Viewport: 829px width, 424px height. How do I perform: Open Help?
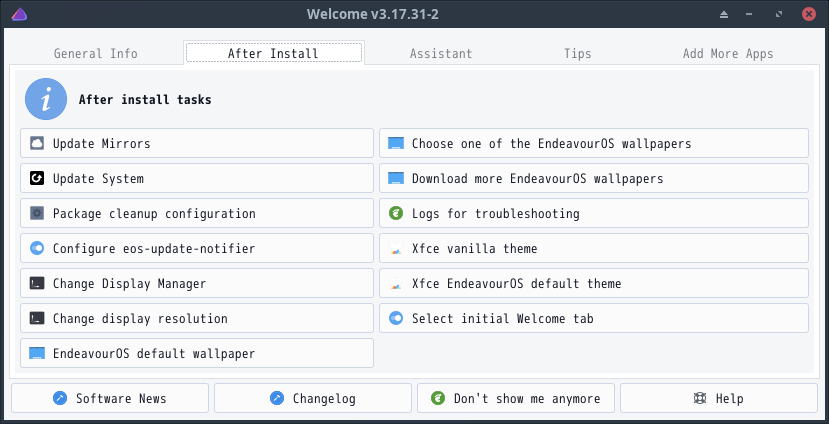click(719, 398)
